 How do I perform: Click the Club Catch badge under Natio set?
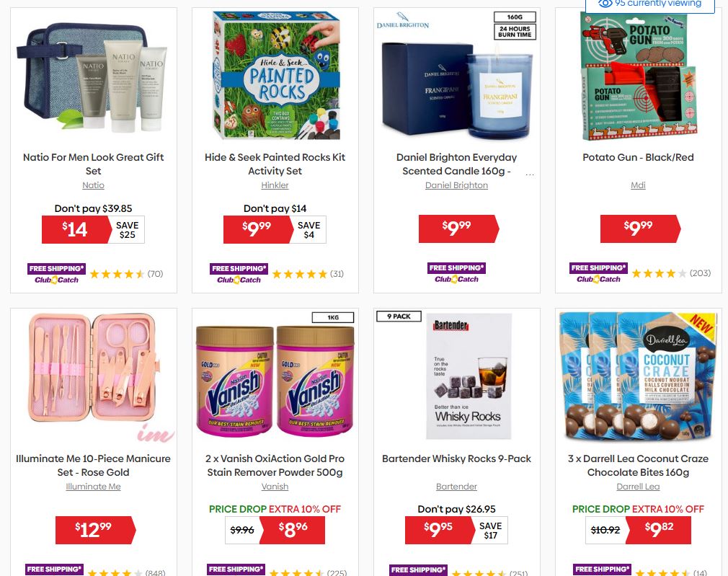click(x=57, y=280)
